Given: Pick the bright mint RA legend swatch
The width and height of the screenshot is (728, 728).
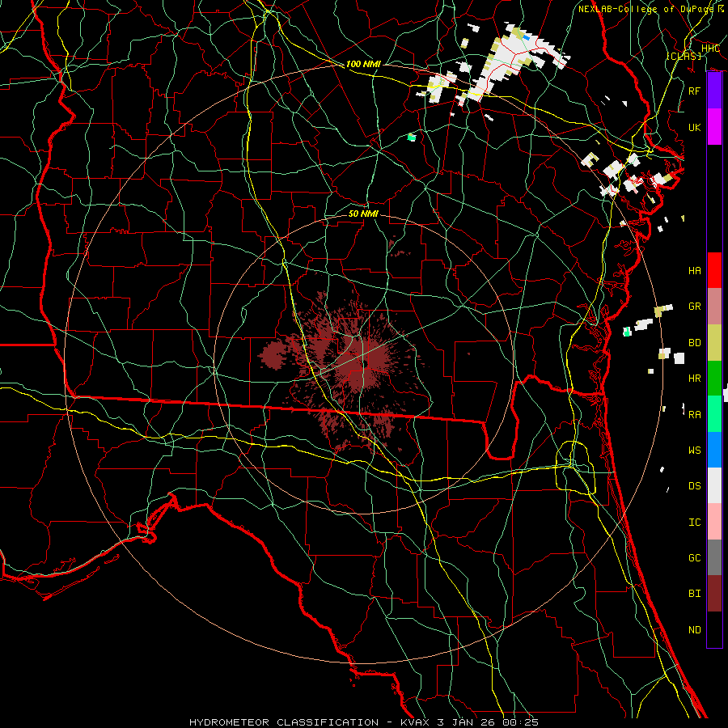Looking at the screenshot, I should [x=714, y=414].
